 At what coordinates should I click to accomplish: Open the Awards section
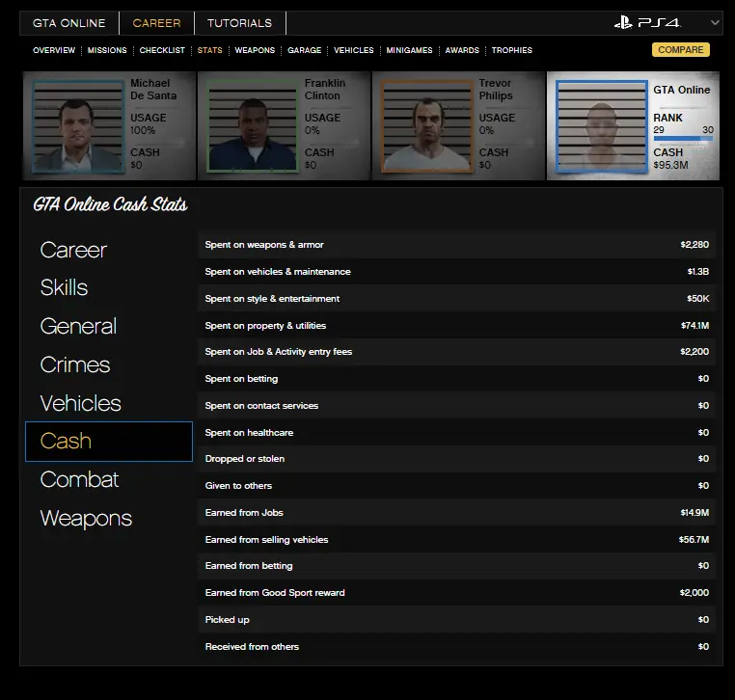(462, 50)
